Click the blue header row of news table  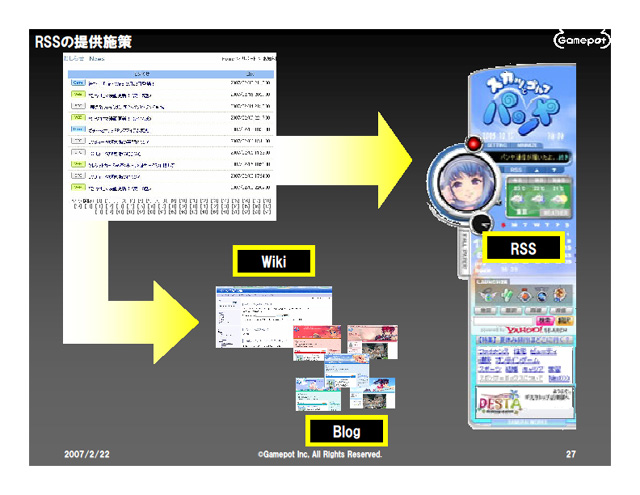(x=170, y=72)
